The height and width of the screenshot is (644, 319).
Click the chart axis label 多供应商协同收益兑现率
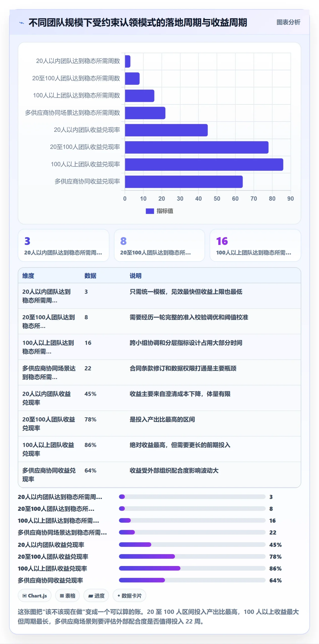coord(87,181)
